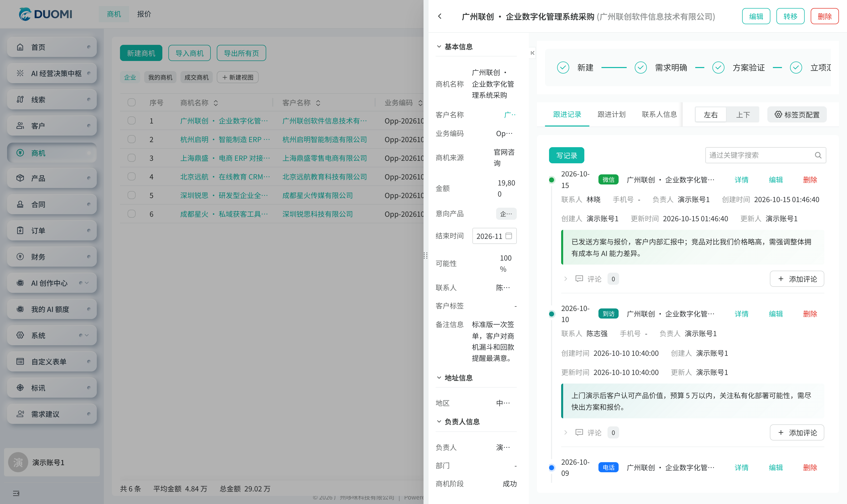Click the DUOMI logo
847x504 pixels.
pos(45,14)
